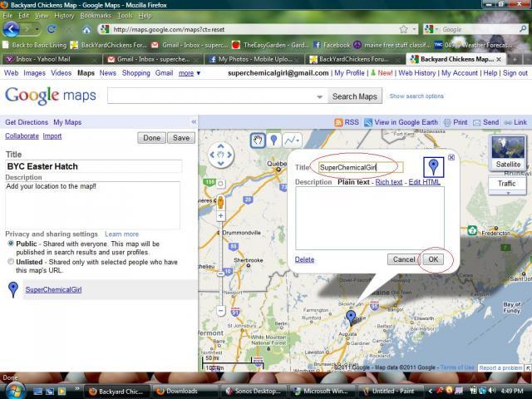Open back/forward history dropdown arrow
This screenshot has width=532, height=399.
[x=37, y=30]
